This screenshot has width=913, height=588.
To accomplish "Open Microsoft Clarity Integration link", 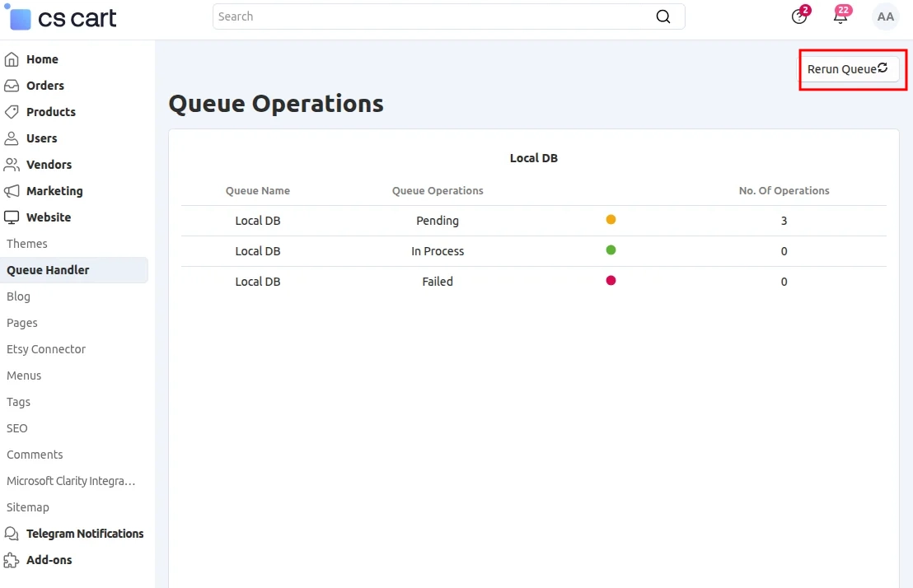I will tap(71, 481).
